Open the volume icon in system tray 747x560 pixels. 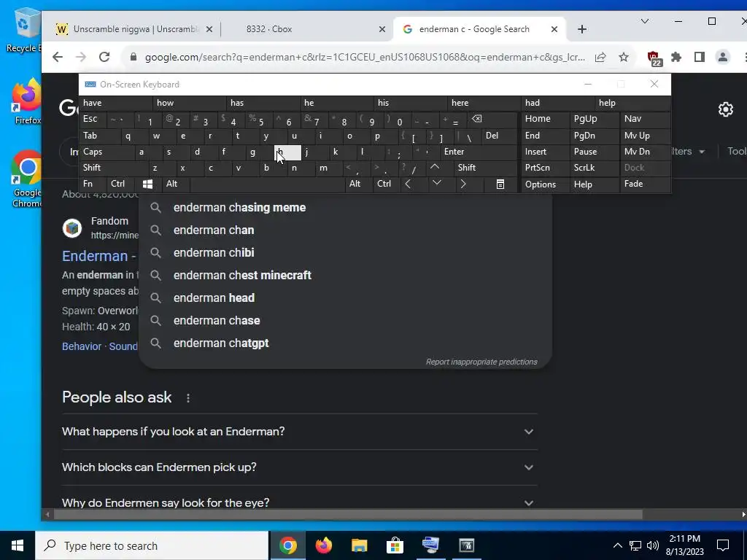coord(653,545)
